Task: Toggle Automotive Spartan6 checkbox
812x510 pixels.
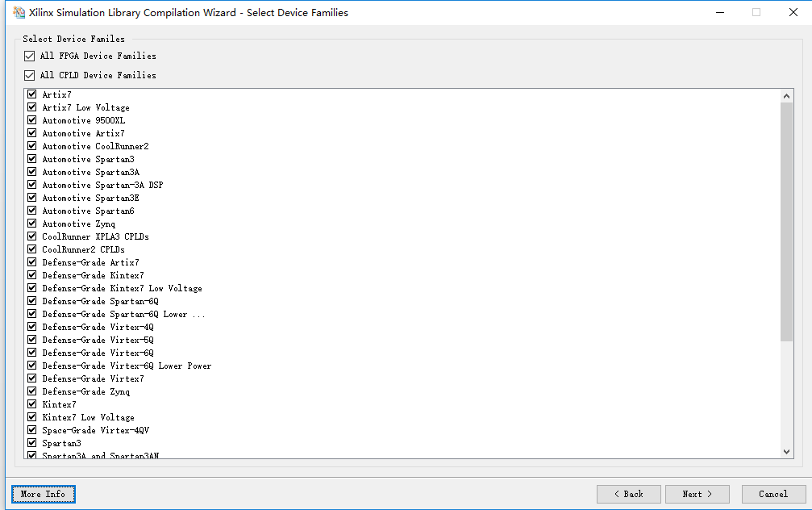Action: coord(32,211)
